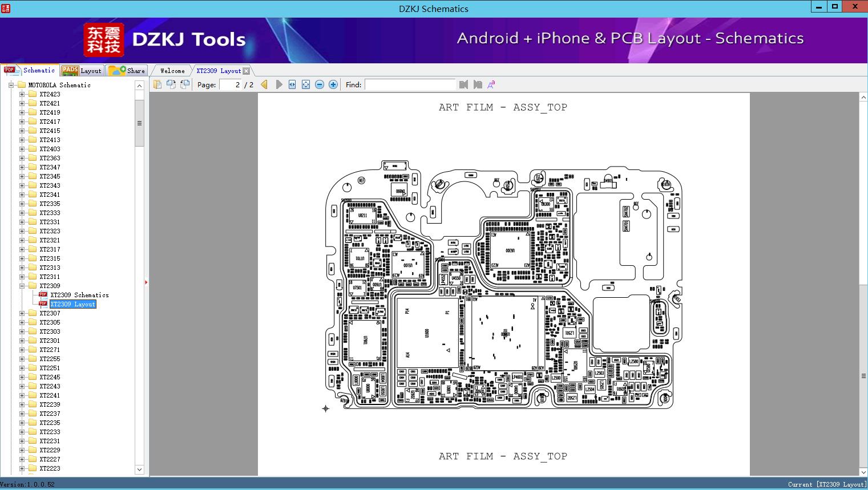Viewport: 868px width, 490px height.
Task: Click the tree panel scrollbar thumb
Action: (x=139, y=123)
